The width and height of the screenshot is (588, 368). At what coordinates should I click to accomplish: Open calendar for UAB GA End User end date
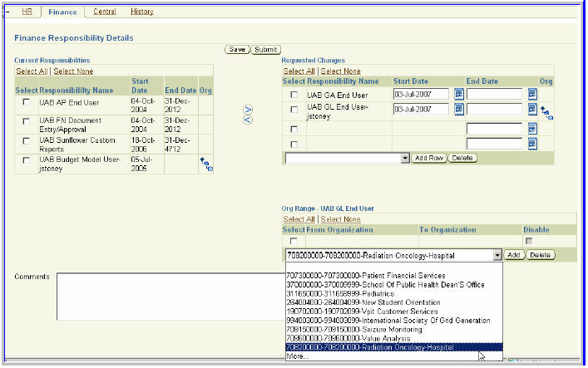532,95
